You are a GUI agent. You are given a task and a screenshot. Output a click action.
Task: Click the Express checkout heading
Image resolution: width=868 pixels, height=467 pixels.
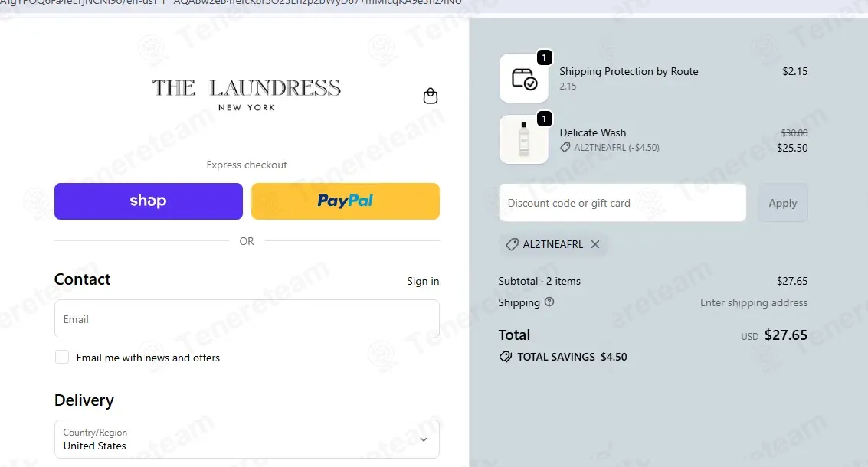point(247,165)
